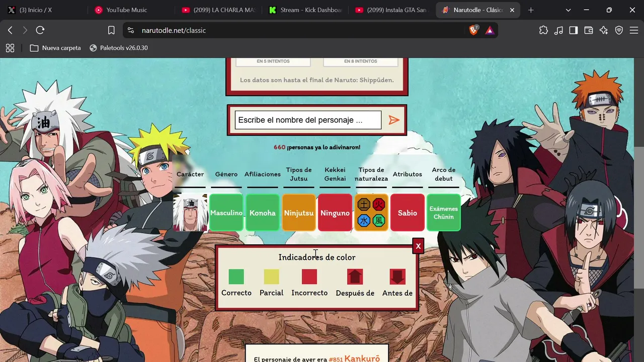Click the Sabio attribute tile
The height and width of the screenshot is (362, 644).
point(408,213)
